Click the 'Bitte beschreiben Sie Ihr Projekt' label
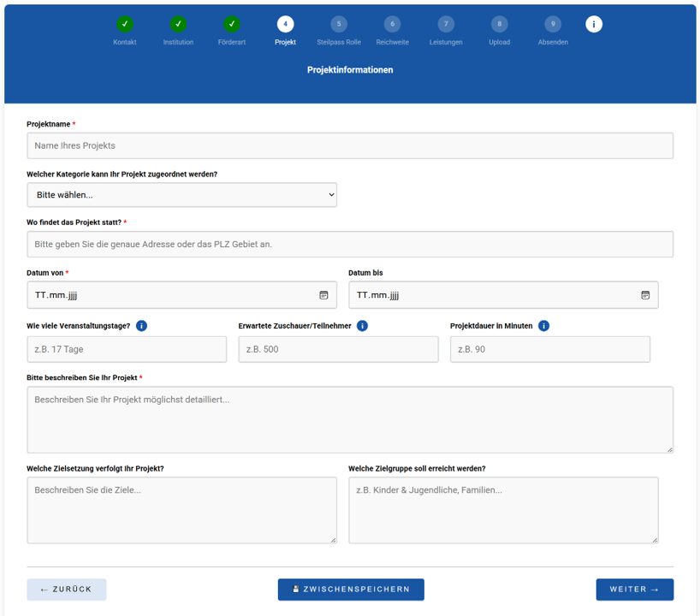 tap(82, 377)
